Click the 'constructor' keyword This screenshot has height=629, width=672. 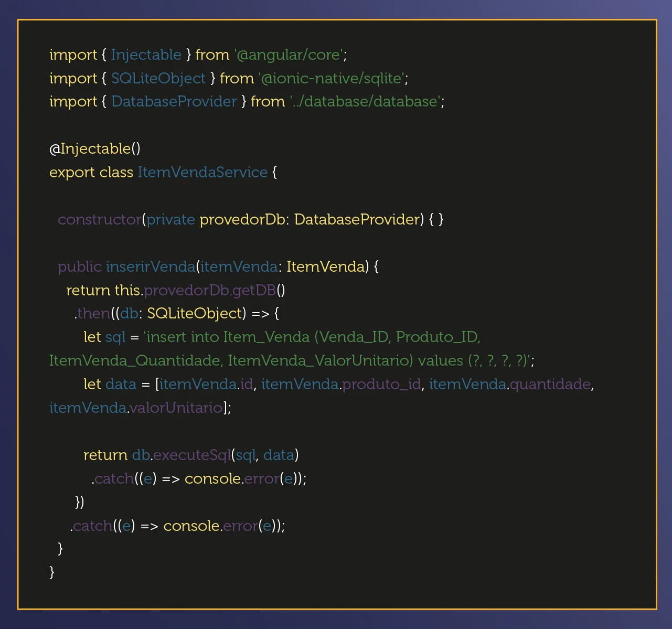click(100, 219)
